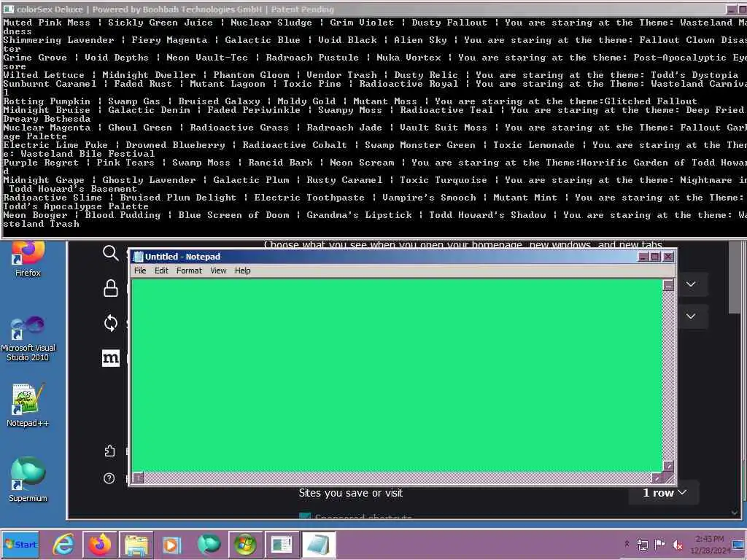747x560 pixels.
Task: Click 'Muted Pink Mess' in the console
Action: [47, 23]
